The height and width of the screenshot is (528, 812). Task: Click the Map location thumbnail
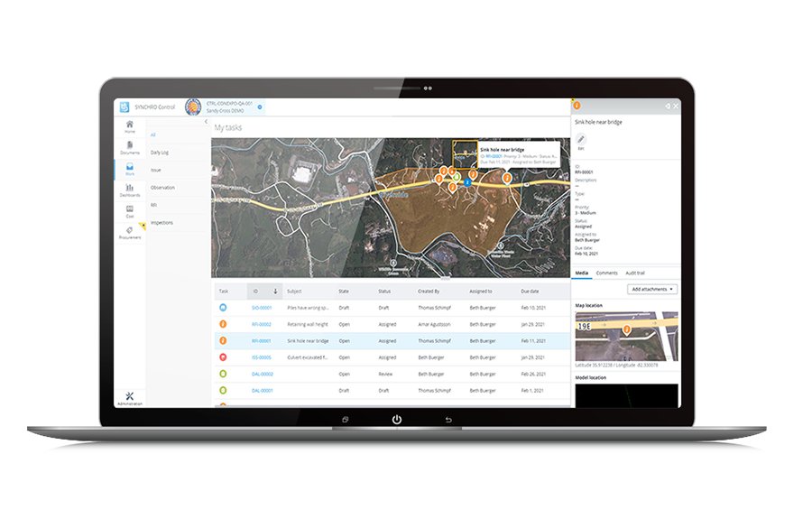coord(626,336)
